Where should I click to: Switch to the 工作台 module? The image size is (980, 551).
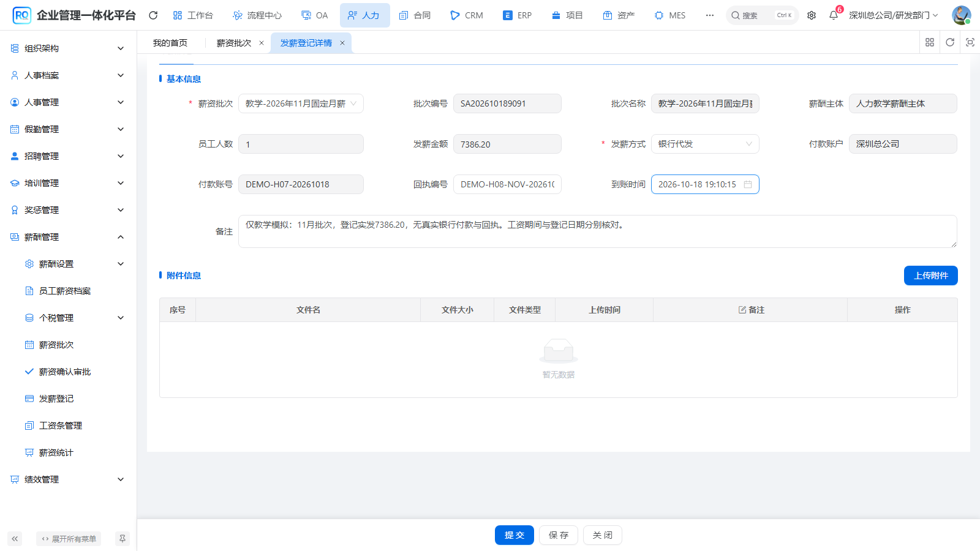(193, 15)
